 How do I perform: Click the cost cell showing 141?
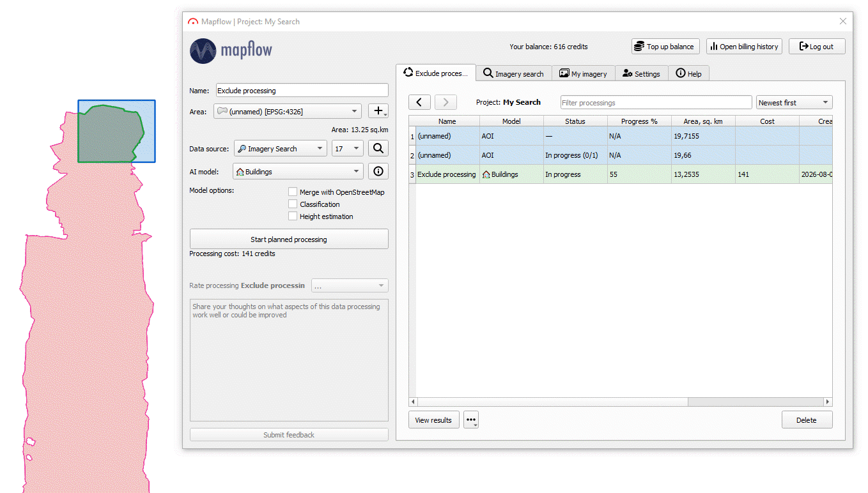click(x=767, y=174)
